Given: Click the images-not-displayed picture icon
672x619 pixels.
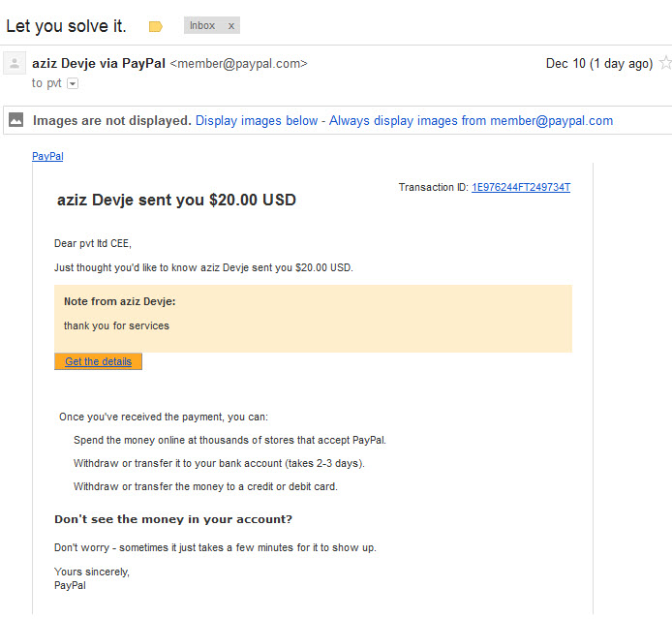Looking at the screenshot, I should point(16,119).
